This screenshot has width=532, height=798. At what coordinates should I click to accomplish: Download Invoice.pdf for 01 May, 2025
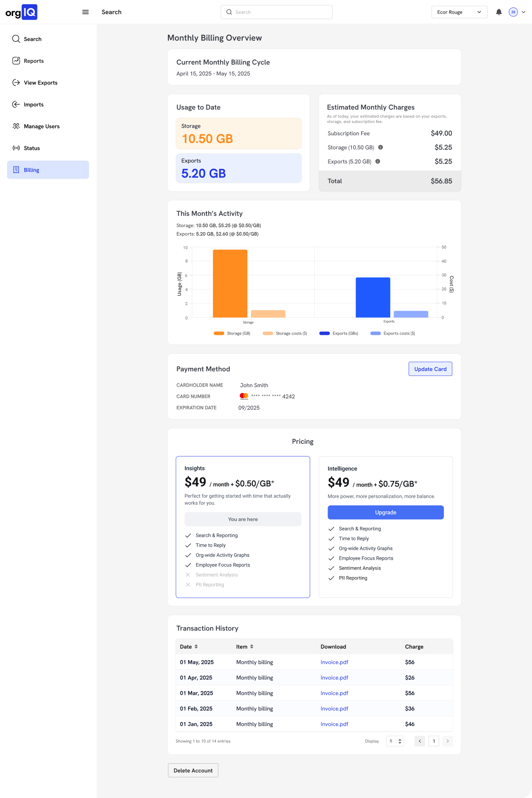click(334, 662)
